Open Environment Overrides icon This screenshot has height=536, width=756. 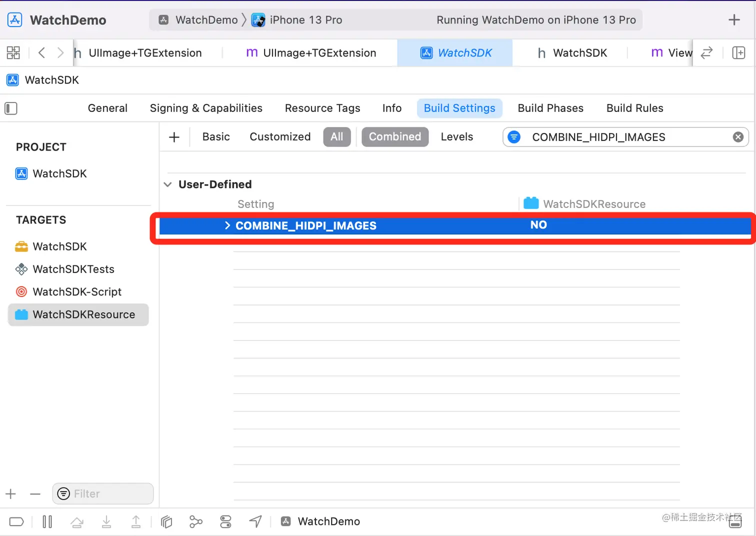tap(225, 521)
